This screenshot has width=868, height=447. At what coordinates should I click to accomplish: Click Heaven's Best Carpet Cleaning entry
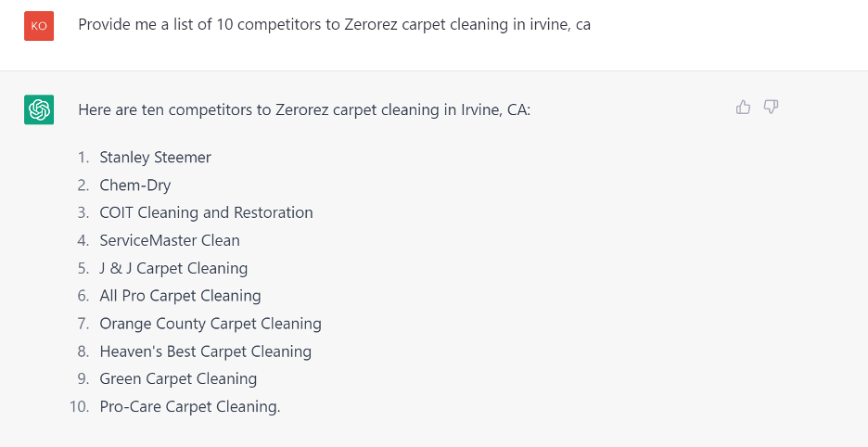[x=205, y=351]
